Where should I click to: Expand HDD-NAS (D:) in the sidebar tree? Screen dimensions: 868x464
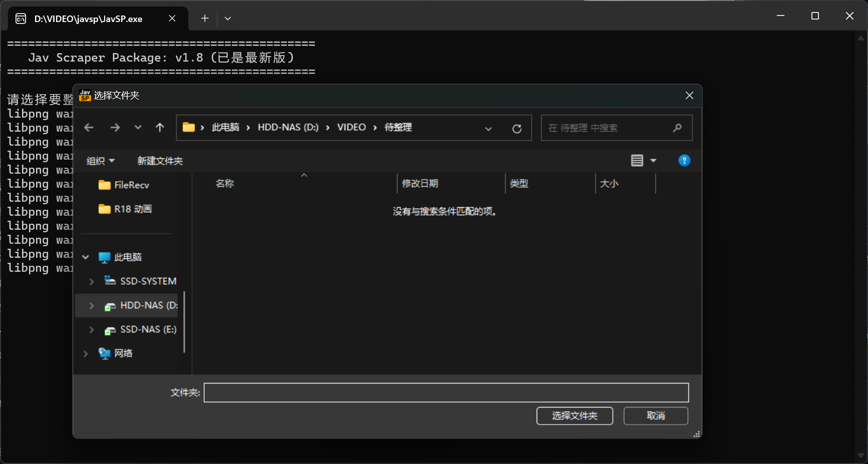click(91, 305)
